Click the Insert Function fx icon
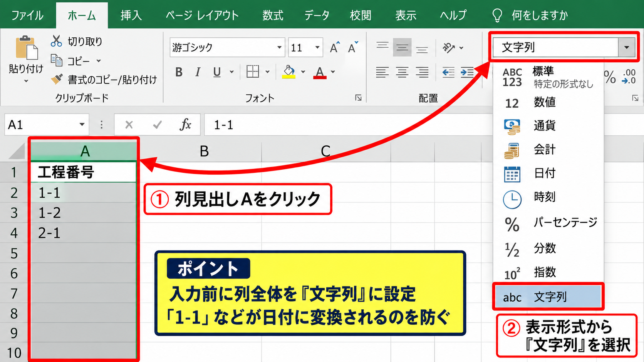Viewport: 644px width, 362px height. click(185, 125)
